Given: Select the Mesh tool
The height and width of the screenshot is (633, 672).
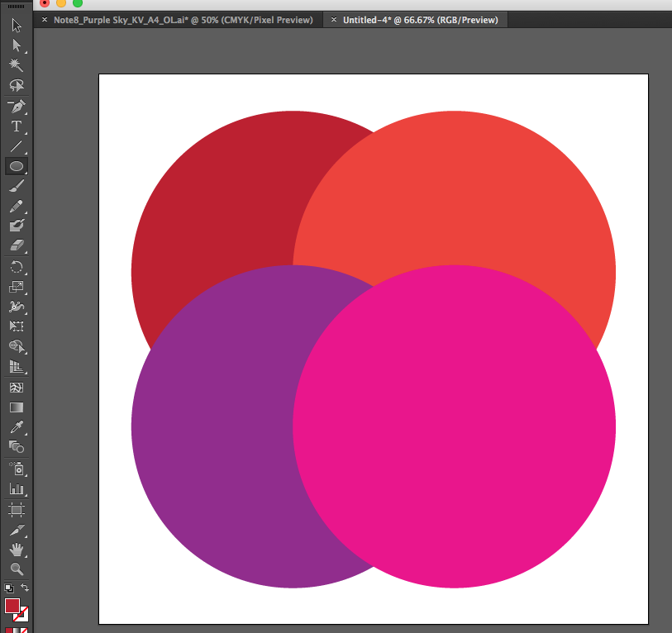Looking at the screenshot, I should coord(17,388).
